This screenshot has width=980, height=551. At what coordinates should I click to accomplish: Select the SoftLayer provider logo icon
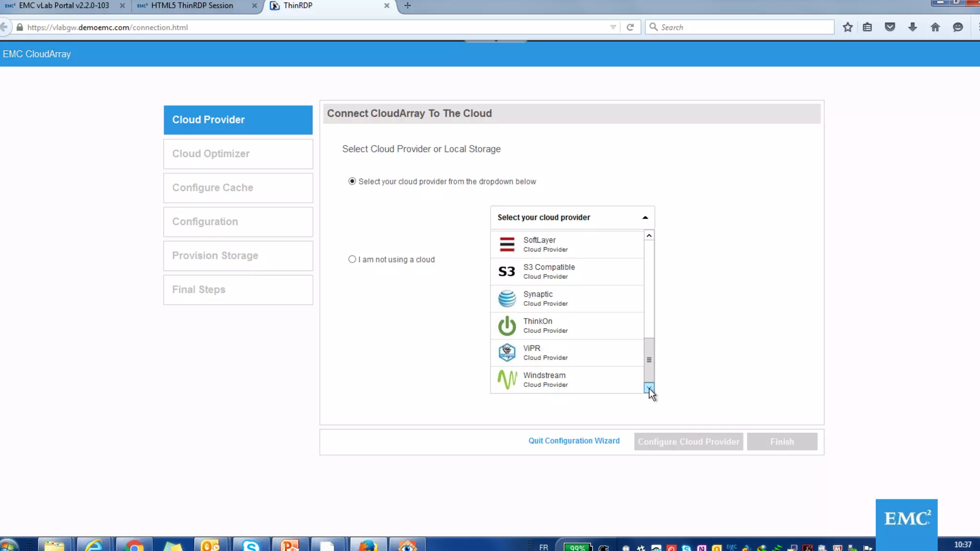507,244
